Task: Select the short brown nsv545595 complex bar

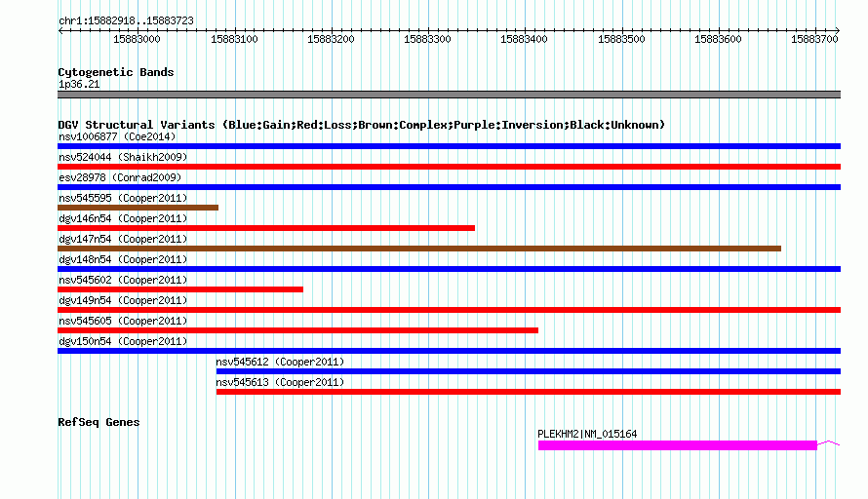Action: [138, 208]
